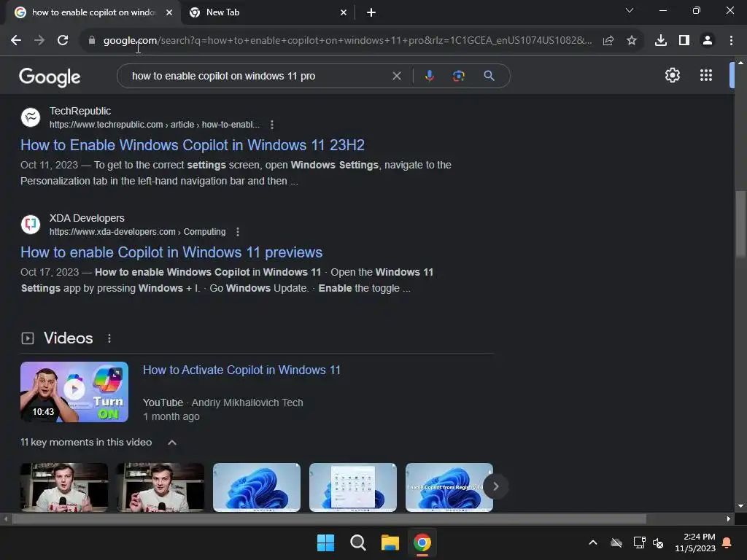Open Chrome three-dot menu
Image resolution: width=747 pixels, height=560 pixels.
(731, 41)
